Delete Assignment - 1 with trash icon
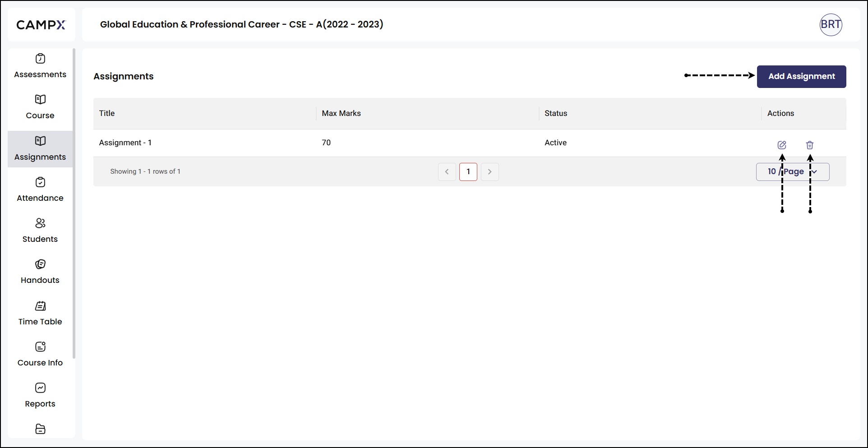The width and height of the screenshot is (868, 448). tap(810, 145)
